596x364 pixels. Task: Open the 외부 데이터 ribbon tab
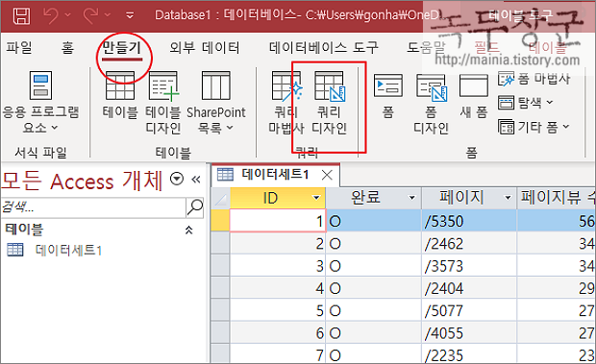pos(205,47)
